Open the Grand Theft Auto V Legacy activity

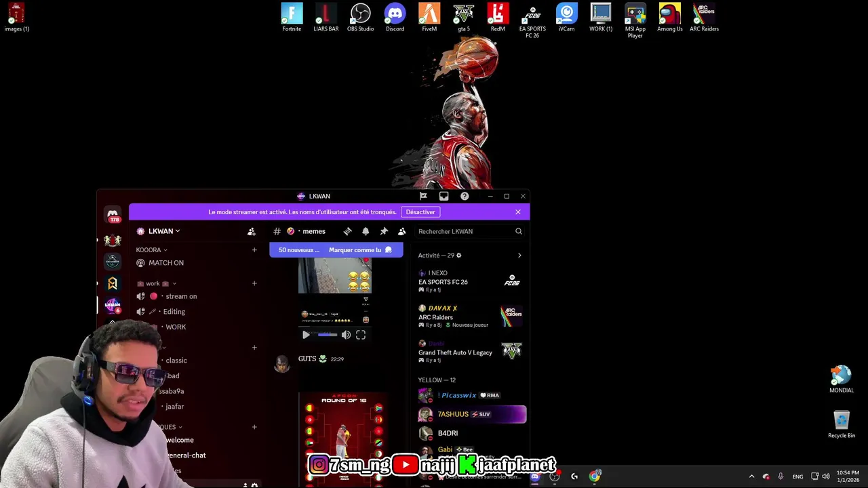(469, 351)
